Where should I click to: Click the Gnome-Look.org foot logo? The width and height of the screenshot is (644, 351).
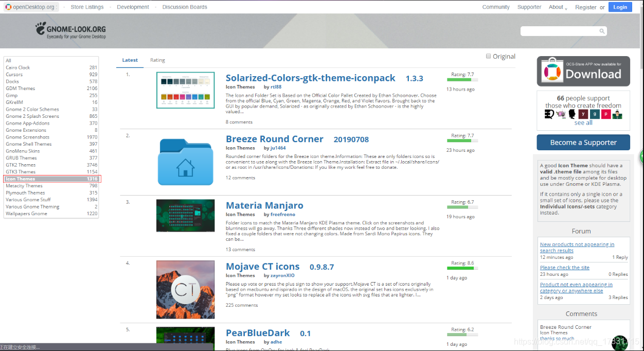coord(41,28)
